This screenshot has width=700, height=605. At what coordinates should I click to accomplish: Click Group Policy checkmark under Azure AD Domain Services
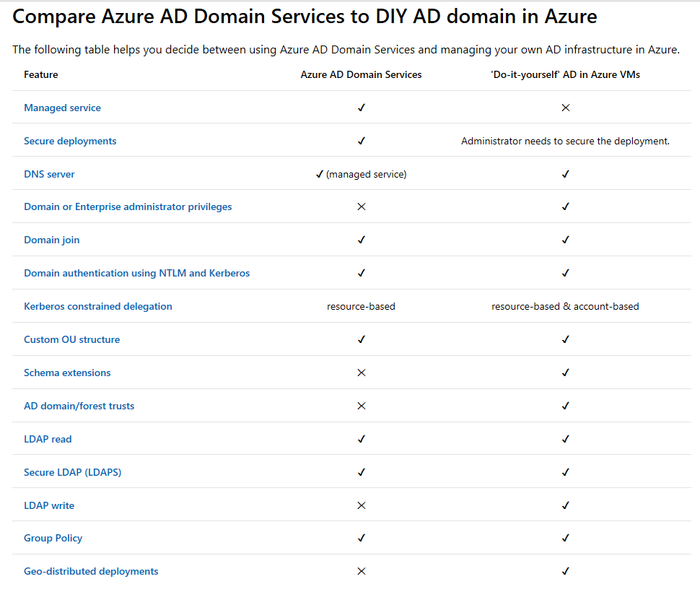362,538
